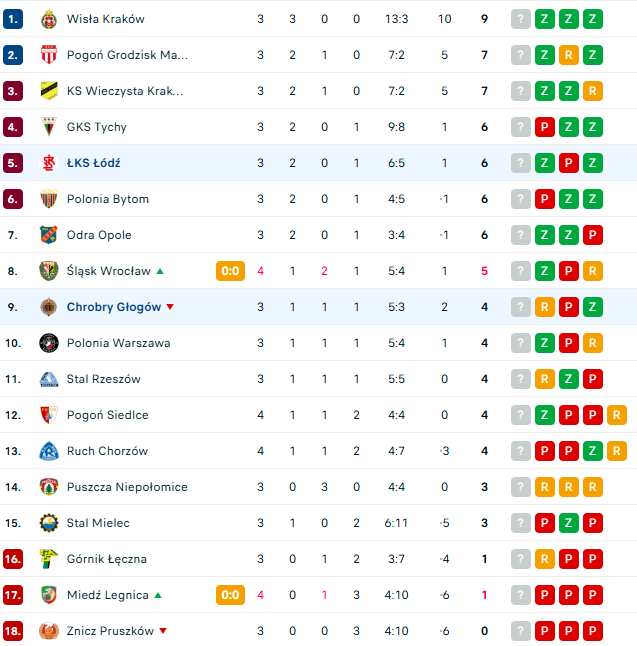Click the upcoming match question mark for Wisła Kraków
The image size is (637, 646).
[x=520, y=19]
